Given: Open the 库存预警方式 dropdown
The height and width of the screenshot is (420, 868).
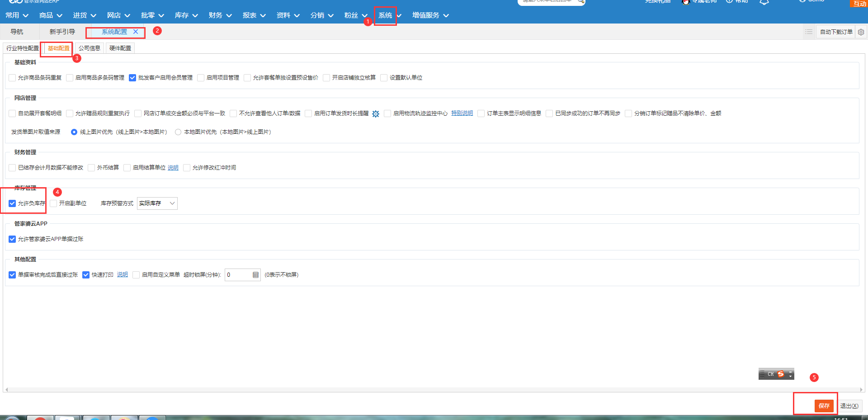Looking at the screenshot, I should tap(157, 203).
